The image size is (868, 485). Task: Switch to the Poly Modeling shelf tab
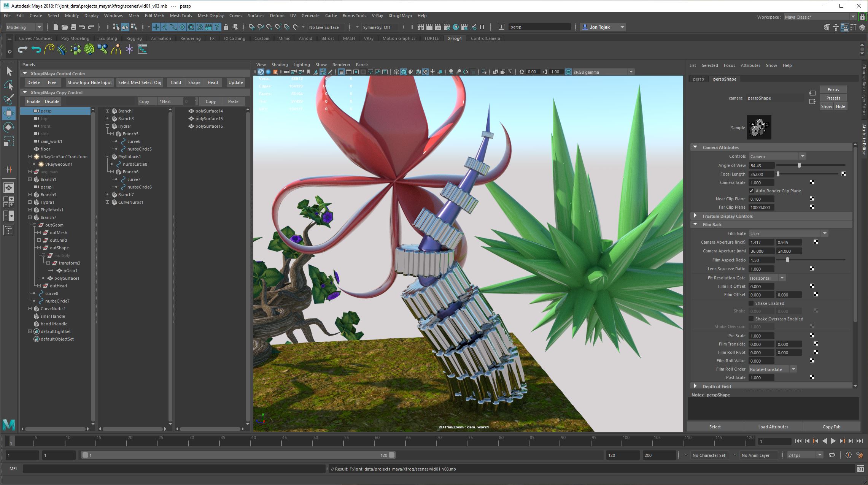(x=75, y=38)
